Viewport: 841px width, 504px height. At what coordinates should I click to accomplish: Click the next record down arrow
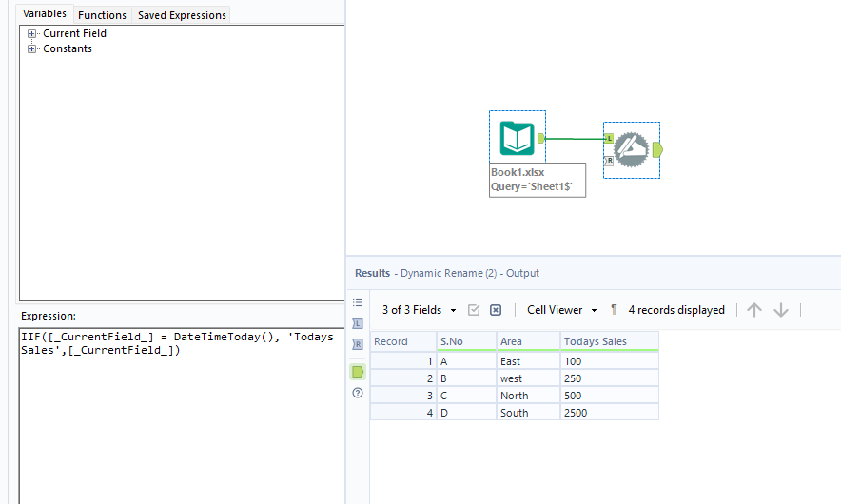click(781, 310)
